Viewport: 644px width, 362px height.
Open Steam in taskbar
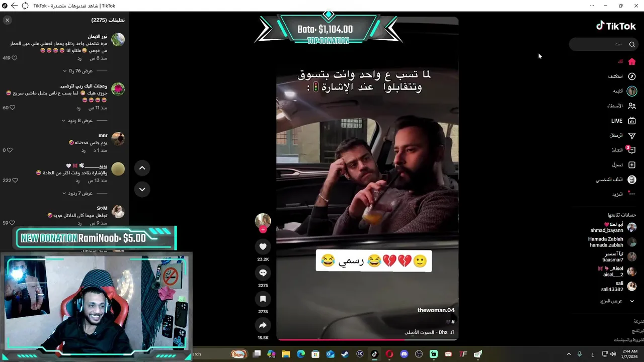pyautogui.click(x=345, y=354)
